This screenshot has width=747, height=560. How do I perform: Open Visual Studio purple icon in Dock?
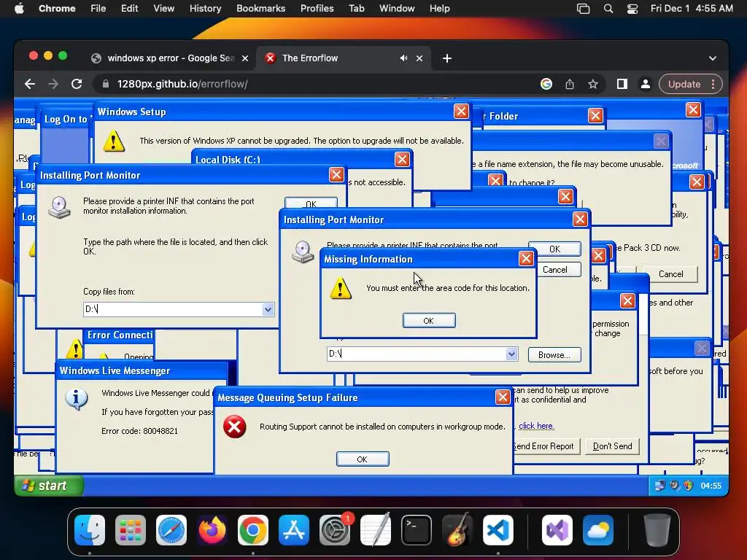[x=557, y=530]
